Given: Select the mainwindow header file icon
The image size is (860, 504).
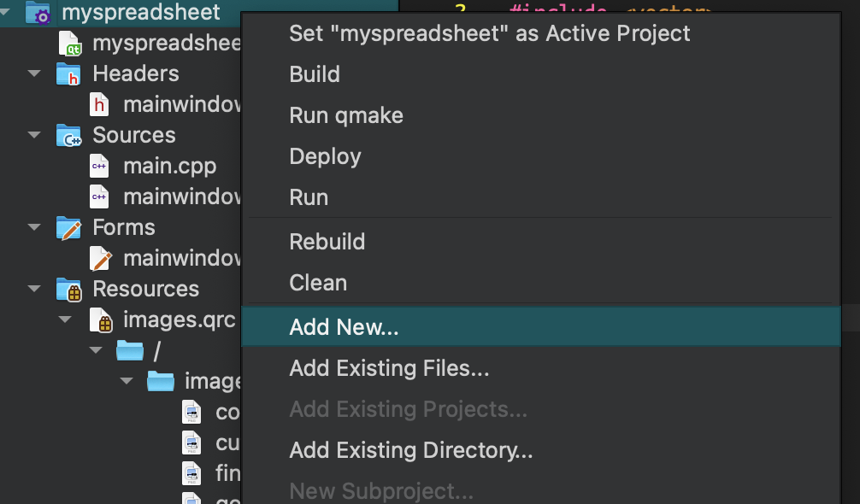Looking at the screenshot, I should pyautogui.click(x=99, y=104).
